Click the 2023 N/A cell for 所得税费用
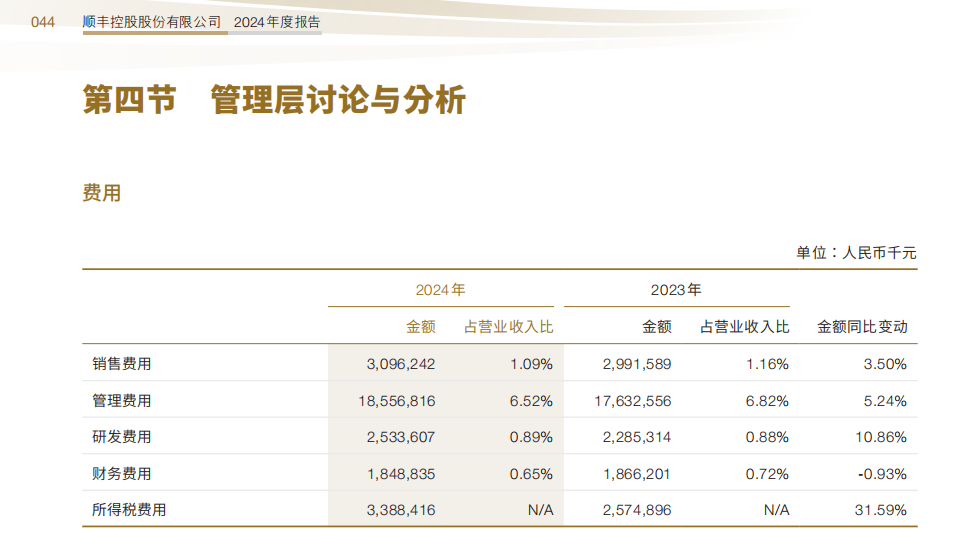This screenshot has width=957, height=546. [776, 510]
